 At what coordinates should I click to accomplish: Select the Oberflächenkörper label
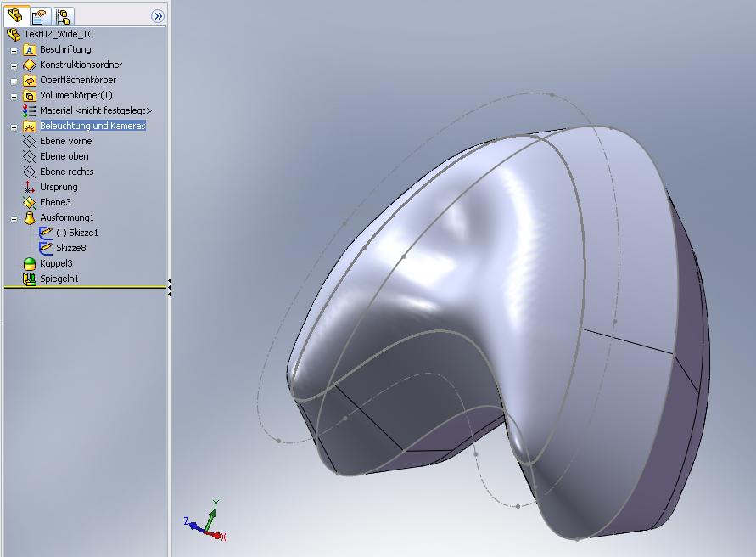coord(78,80)
